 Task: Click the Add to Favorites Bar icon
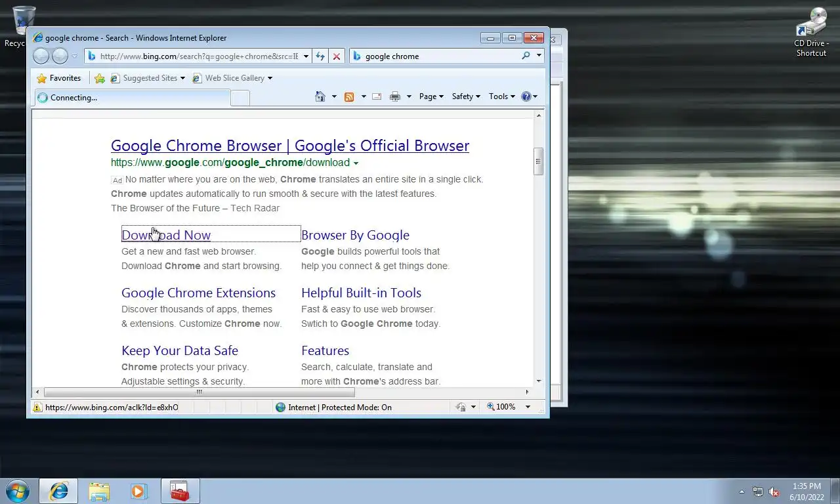[100, 78]
